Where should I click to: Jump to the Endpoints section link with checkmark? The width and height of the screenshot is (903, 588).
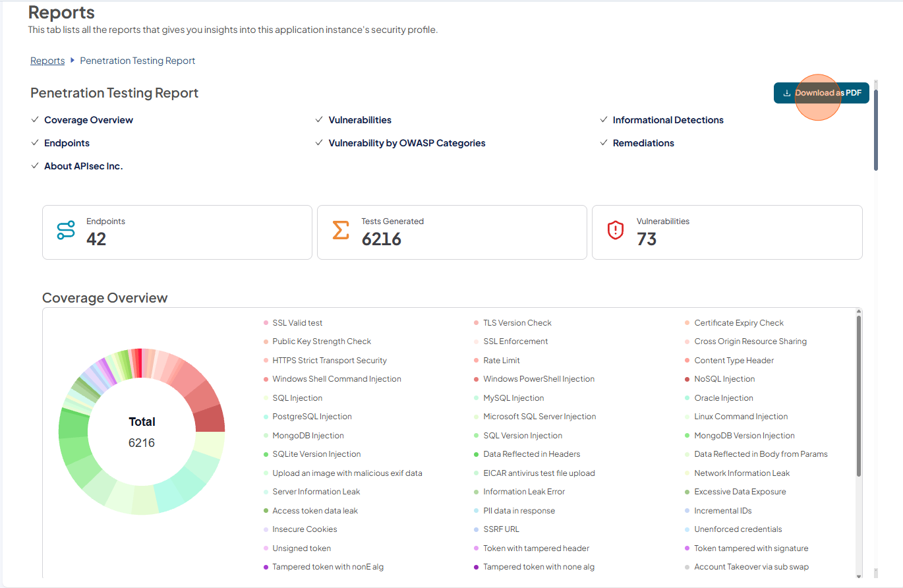67,143
